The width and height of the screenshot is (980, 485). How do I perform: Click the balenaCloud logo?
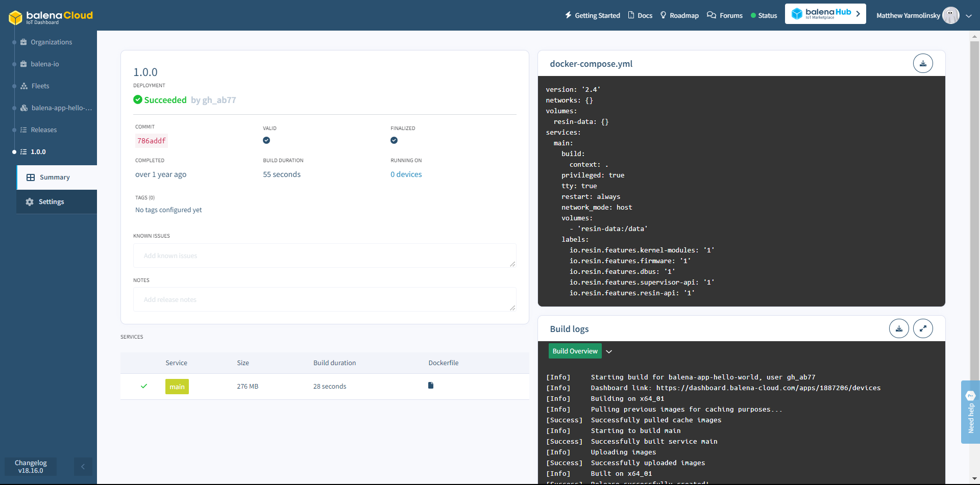coord(51,17)
